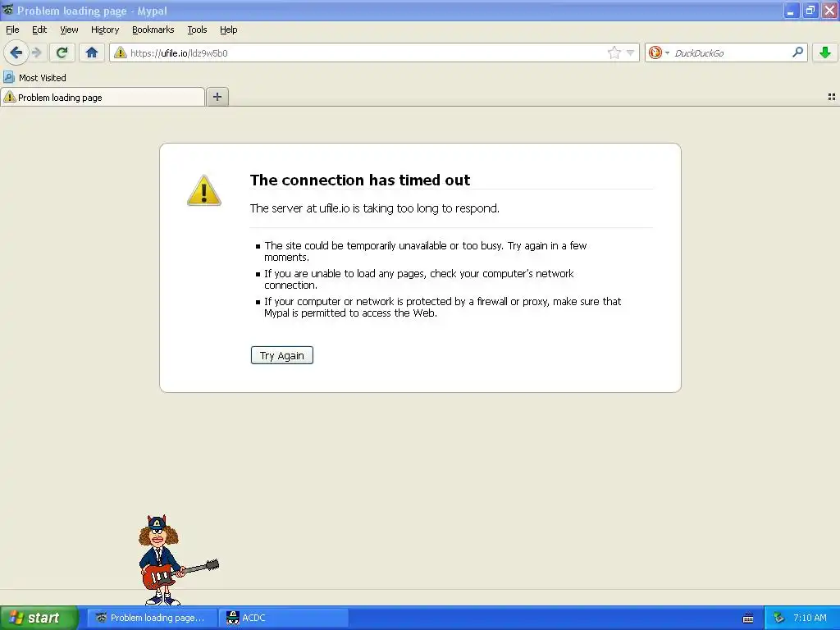Restore down the Mypal window
The image size is (840, 630).
point(810,10)
